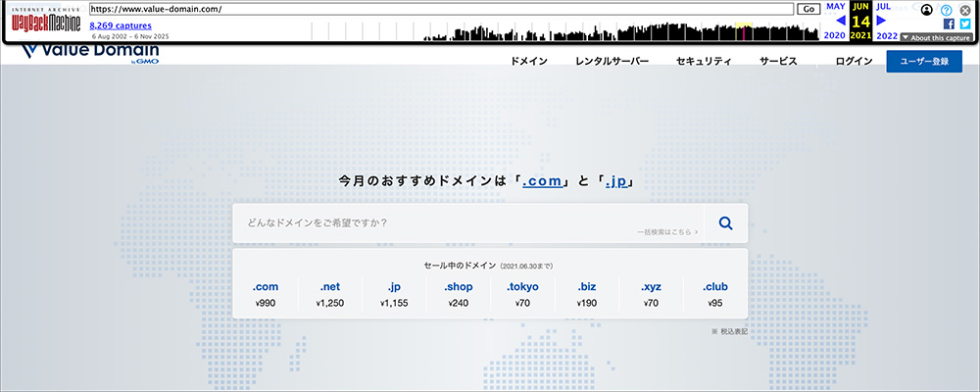Select the .jp ¥1,155 sale domain
980x392 pixels.
coord(394,294)
